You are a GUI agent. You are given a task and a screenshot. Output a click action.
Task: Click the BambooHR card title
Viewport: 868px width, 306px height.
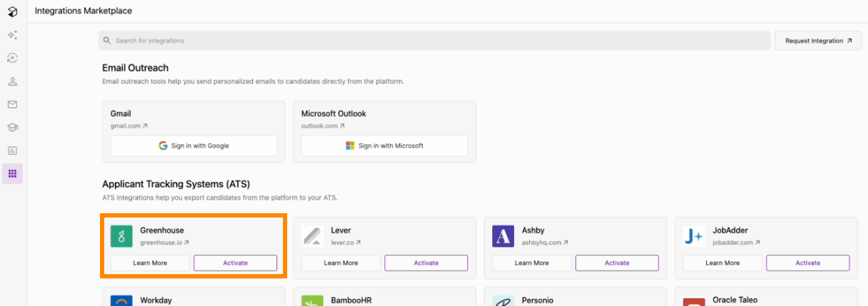tap(351, 300)
